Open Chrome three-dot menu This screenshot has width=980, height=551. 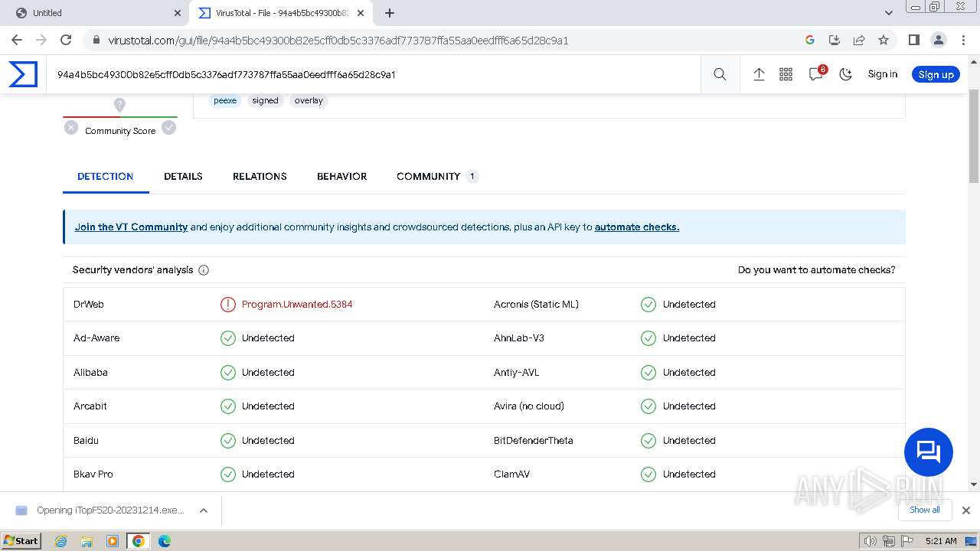tap(962, 40)
